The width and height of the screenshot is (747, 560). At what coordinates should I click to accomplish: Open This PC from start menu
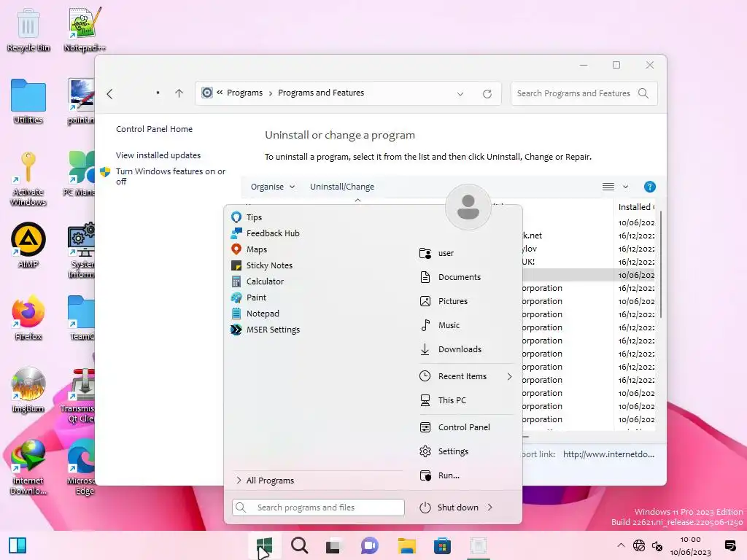pyautogui.click(x=443, y=400)
